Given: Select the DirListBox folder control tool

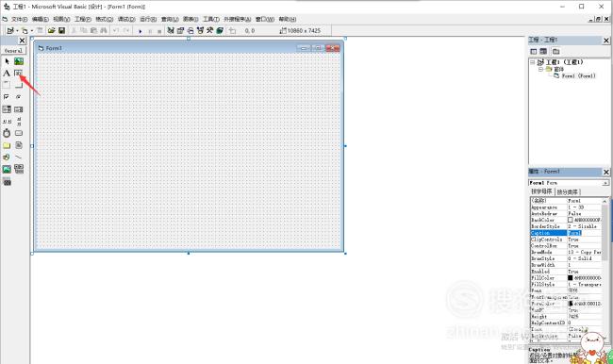Looking at the screenshot, I should [x=7, y=145].
